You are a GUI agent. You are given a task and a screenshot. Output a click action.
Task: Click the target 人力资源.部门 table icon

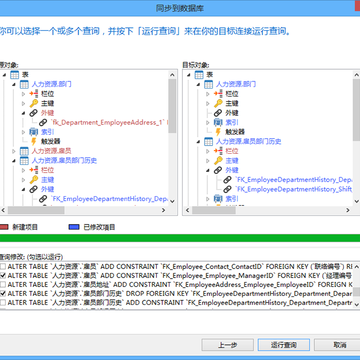point(208,85)
